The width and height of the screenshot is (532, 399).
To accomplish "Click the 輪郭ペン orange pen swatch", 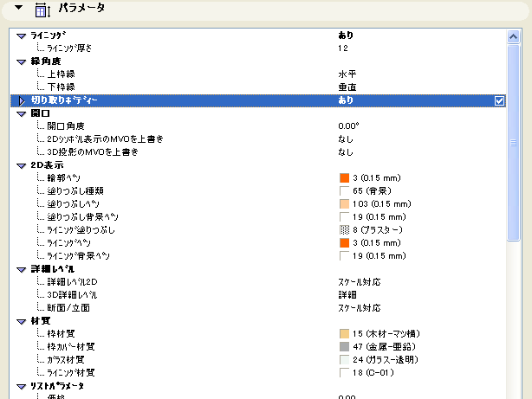I will pos(344,178).
